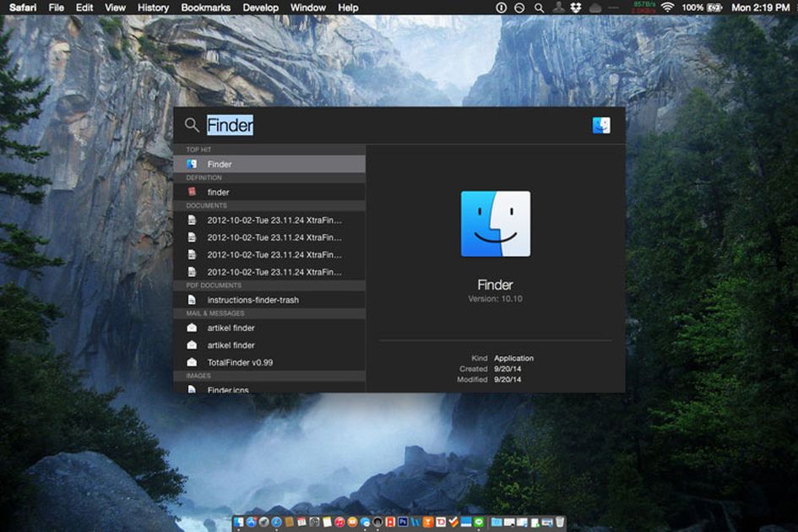The height and width of the screenshot is (532, 798).
Task: Select the TotalFinder v0.99 mail result
Action: click(x=269, y=362)
